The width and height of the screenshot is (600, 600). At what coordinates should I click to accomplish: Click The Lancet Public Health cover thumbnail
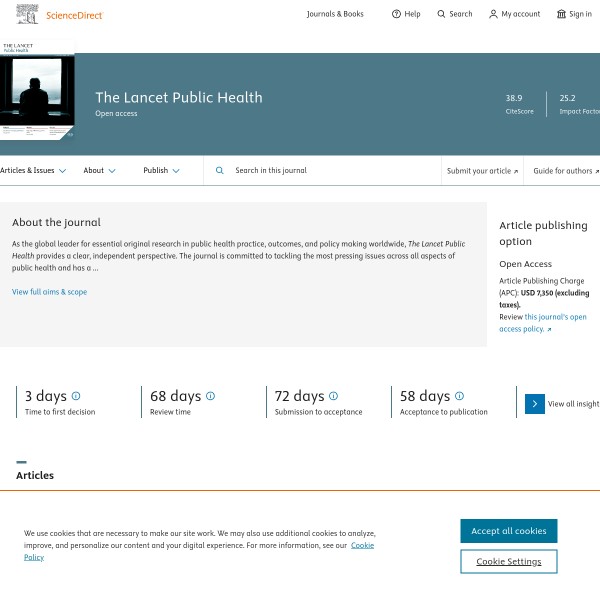click(x=36, y=95)
